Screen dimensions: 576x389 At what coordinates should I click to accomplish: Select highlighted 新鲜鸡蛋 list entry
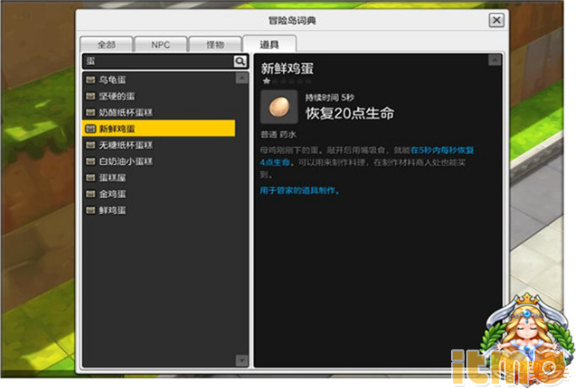(159, 129)
